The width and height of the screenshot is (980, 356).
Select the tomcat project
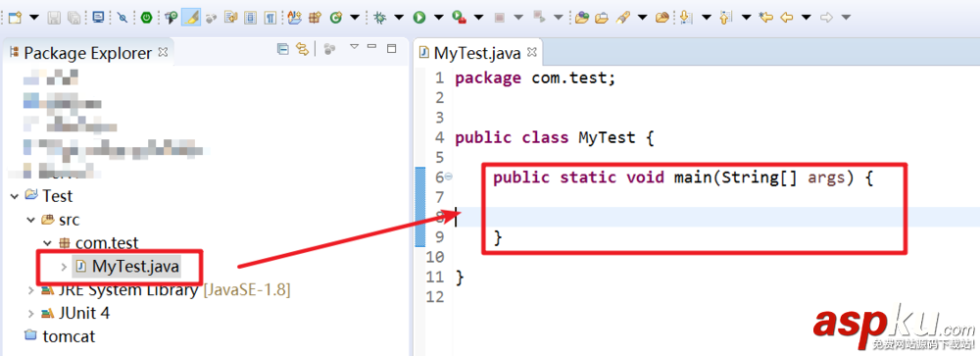pos(69,336)
